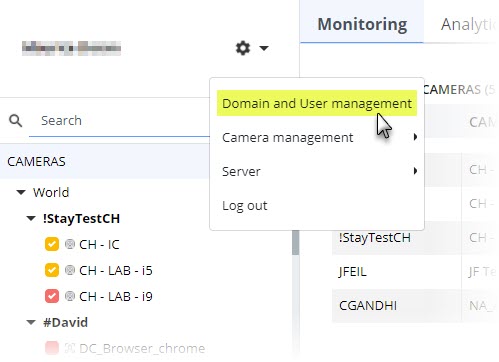Click the Server submenu arrow
Screen dimensions: 499x362
pyautogui.click(x=415, y=171)
